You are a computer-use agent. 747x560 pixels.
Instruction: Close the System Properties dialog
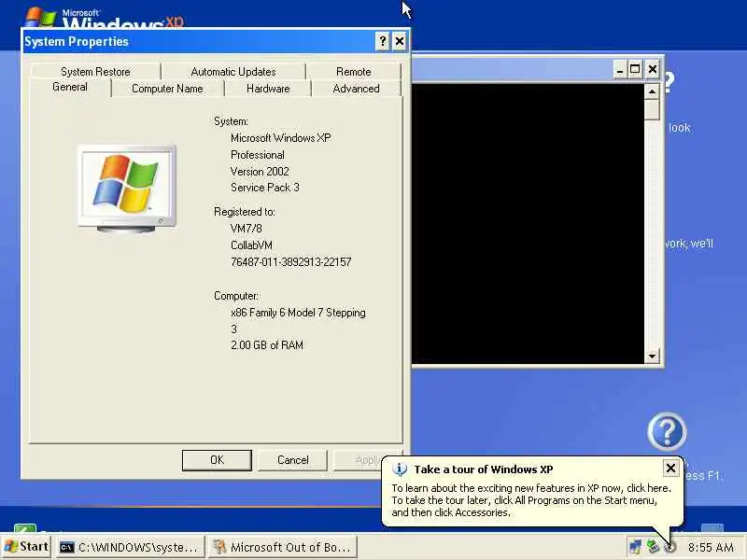point(400,41)
